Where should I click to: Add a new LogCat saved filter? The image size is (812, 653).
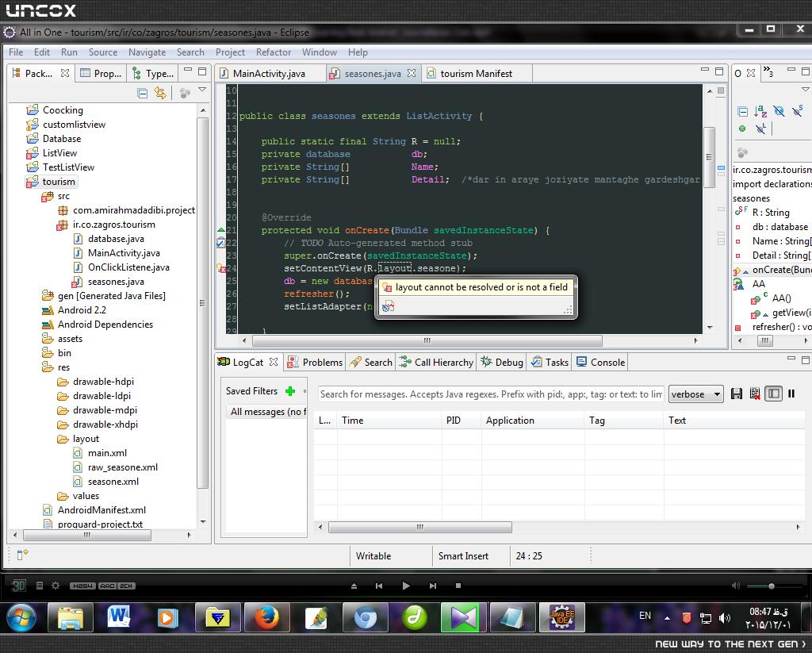point(290,391)
